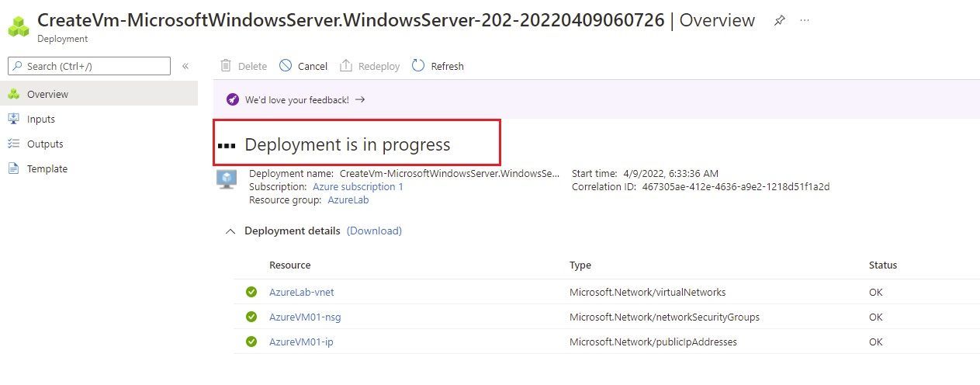
Task: Refresh the deployment status
Action: point(438,66)
